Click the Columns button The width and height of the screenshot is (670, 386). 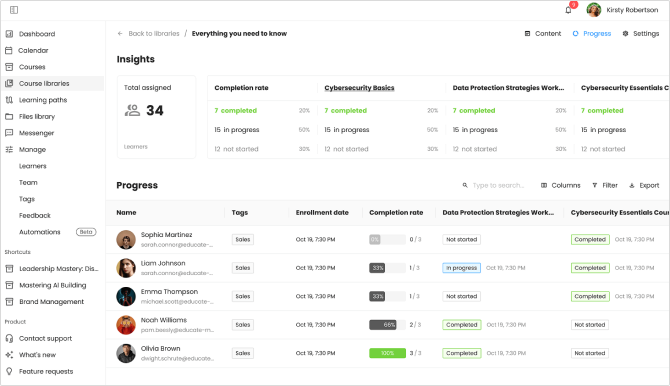click(561, 185)
